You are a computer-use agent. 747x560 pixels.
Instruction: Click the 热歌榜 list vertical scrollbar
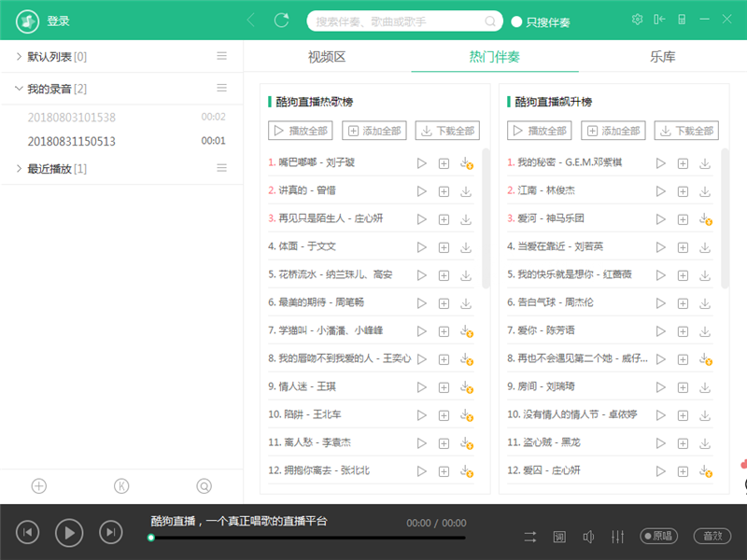[x=486, y=218]
